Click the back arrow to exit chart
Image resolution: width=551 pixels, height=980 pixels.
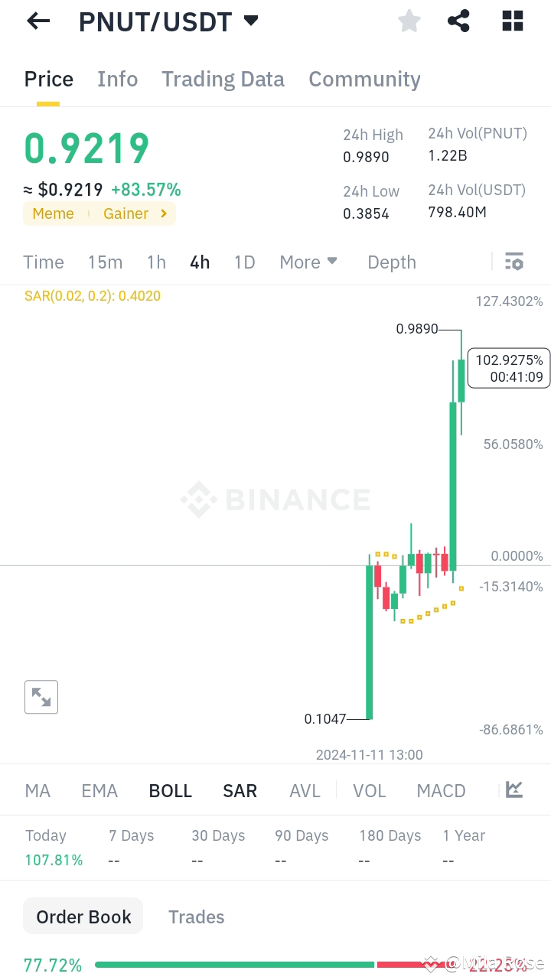37,21
